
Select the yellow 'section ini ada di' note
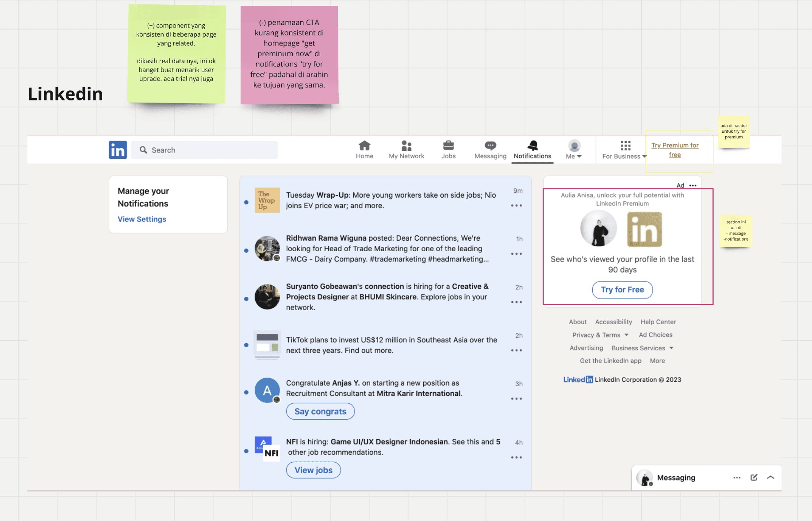click(736, 231)
